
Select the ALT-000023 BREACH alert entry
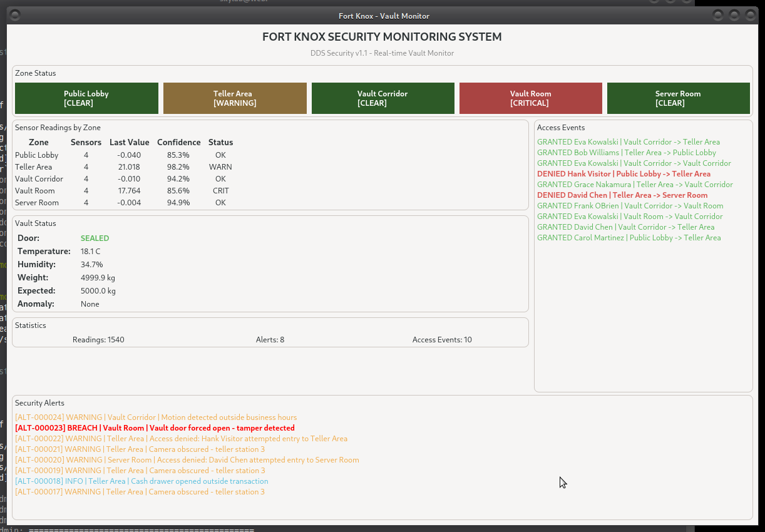[x=155, y=427]
